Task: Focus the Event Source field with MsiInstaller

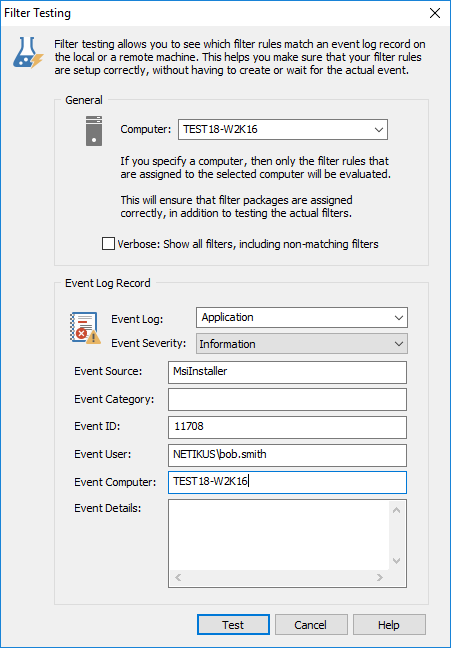Action: click(287, 372)
